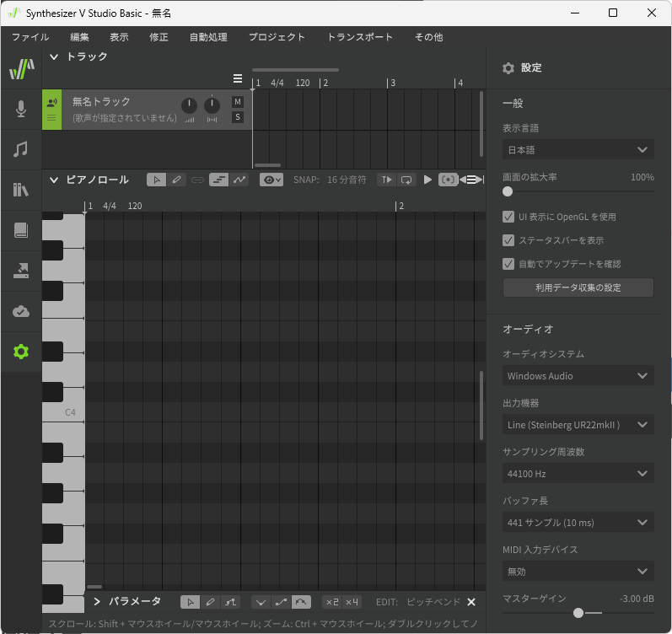
Task: Open the library books panel in sidebar
Action: pyautogui.click(x=21, y=190)
